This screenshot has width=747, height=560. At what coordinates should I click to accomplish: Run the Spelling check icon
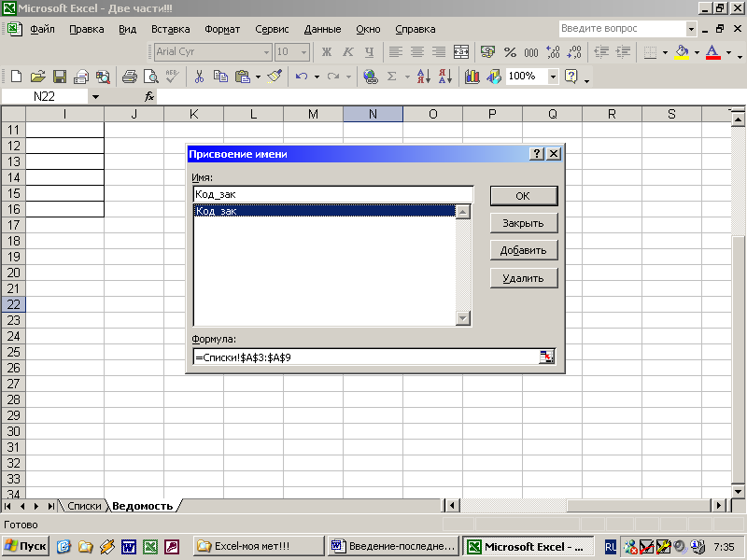click(172, 77)
